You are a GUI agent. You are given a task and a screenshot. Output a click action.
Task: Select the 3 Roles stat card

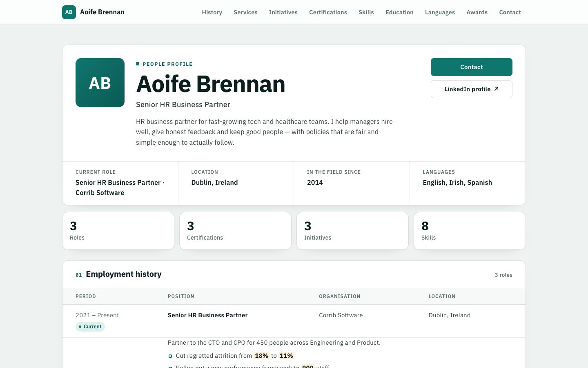pos(118,231)
